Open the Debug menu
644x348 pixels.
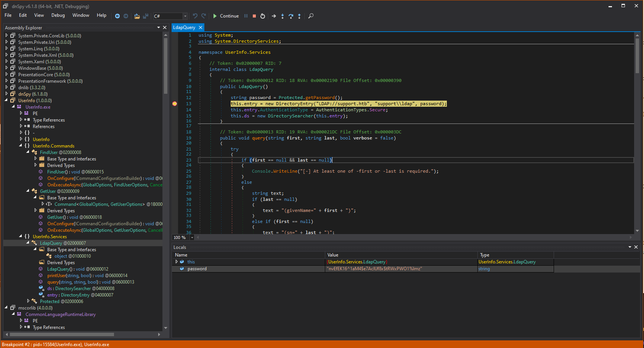(58, 15)
